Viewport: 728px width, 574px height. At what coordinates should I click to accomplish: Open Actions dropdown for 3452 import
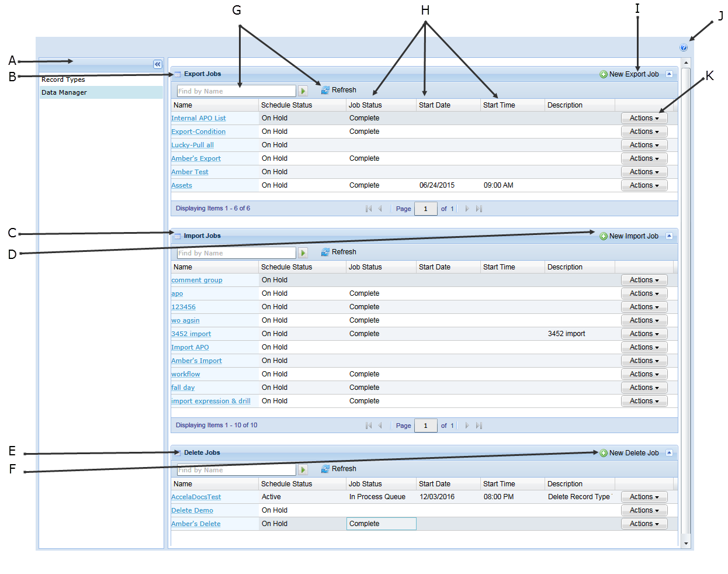644,334
